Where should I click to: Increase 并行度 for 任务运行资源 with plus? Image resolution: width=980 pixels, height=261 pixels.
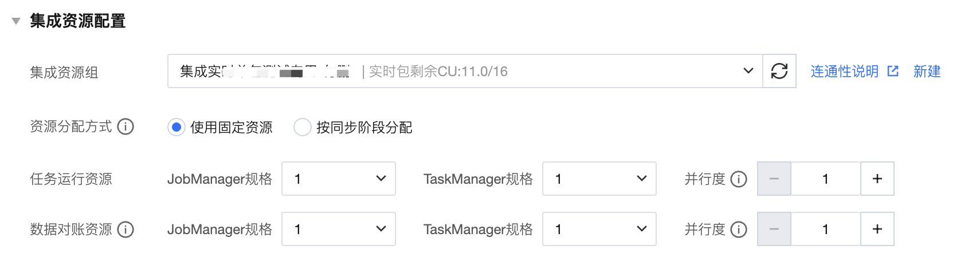877,179
